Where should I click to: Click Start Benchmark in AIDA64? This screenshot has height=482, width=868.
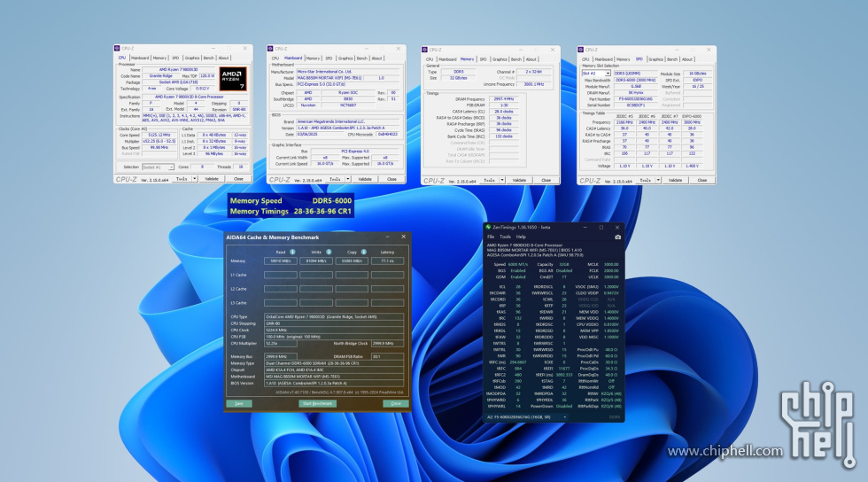click(318, 403)
